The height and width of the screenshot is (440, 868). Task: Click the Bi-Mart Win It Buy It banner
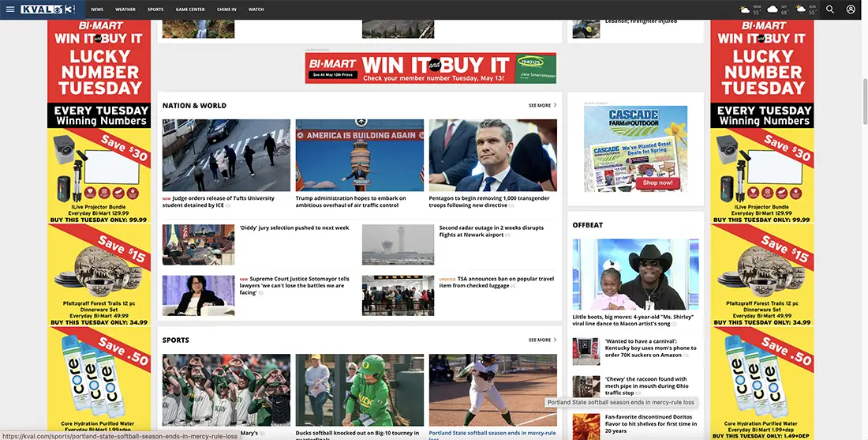[x=431, y=68]
